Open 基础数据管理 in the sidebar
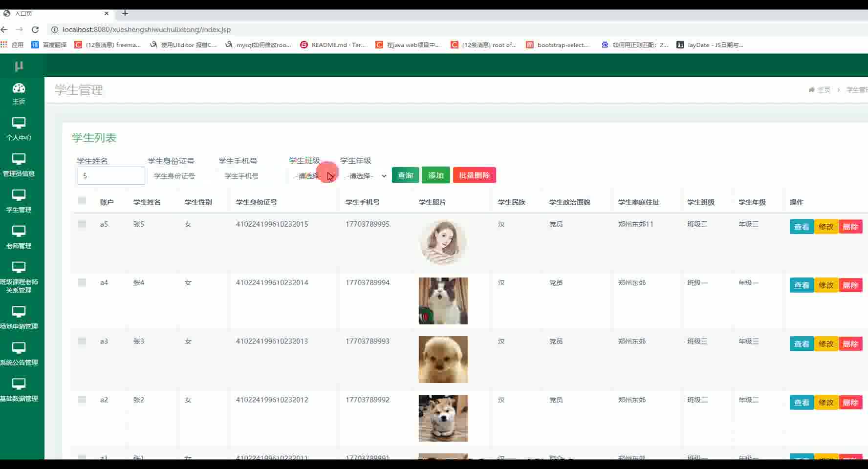Screen dimensions: 868x469 [x=19, y=390]
